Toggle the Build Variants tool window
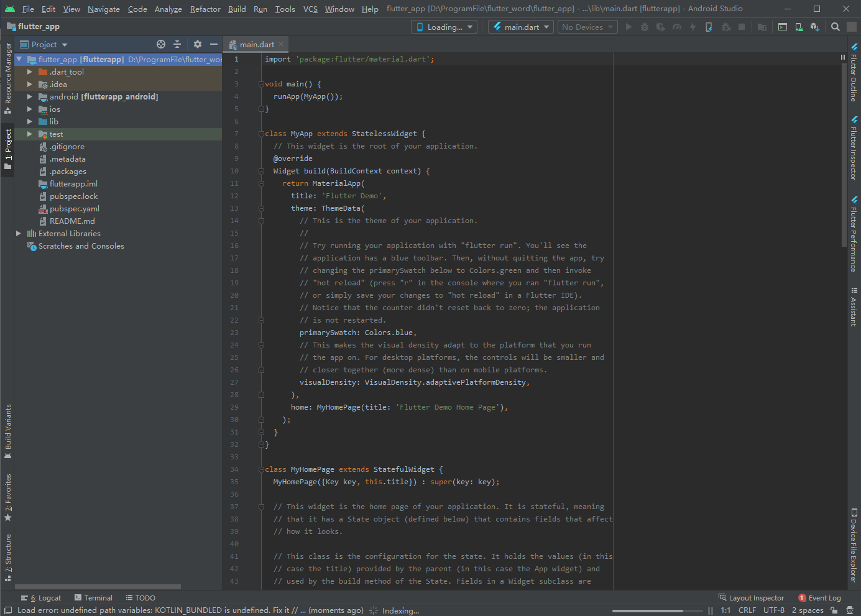861x616 pixels. 7,431
